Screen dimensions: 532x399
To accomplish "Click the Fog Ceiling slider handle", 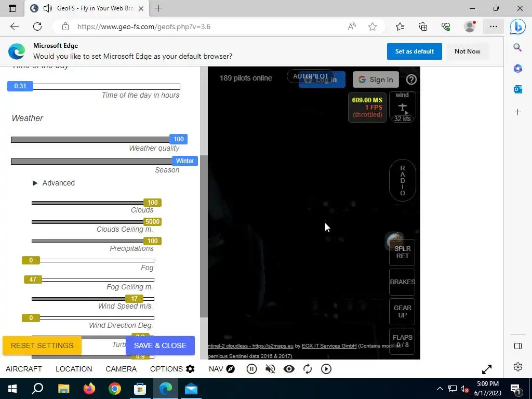I will coord(33,280).
